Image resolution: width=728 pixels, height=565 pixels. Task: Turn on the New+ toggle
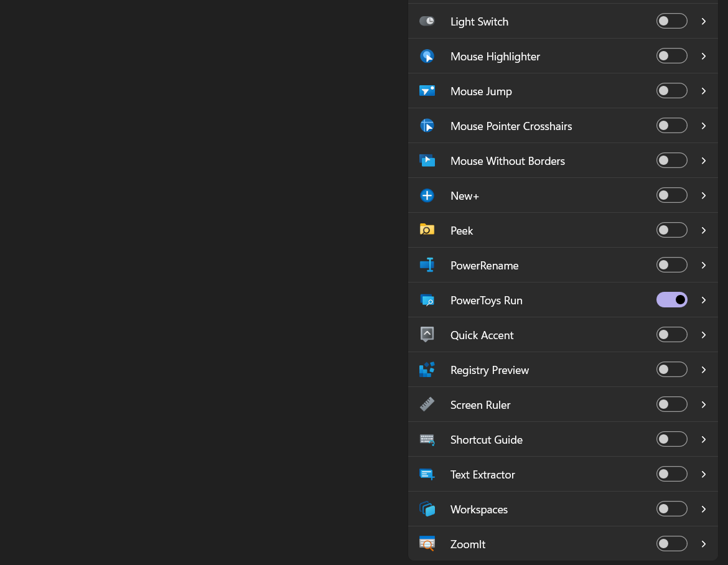(671, 195)
